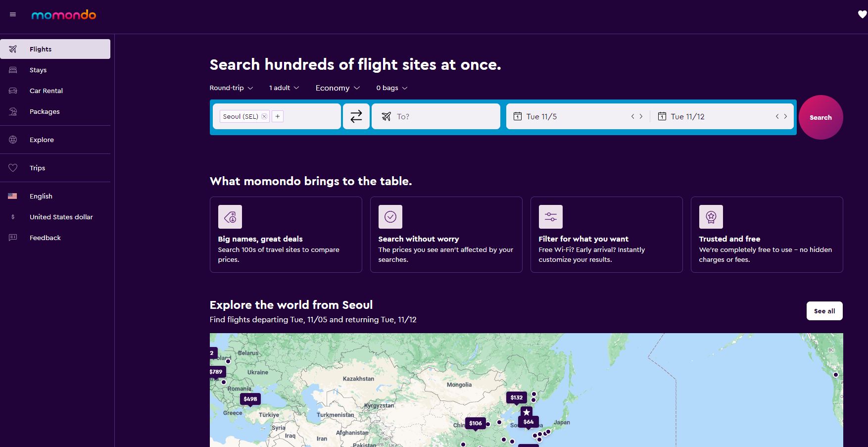Click the Explore globe icon
This screenshot has height=447, width=868.
13,140
